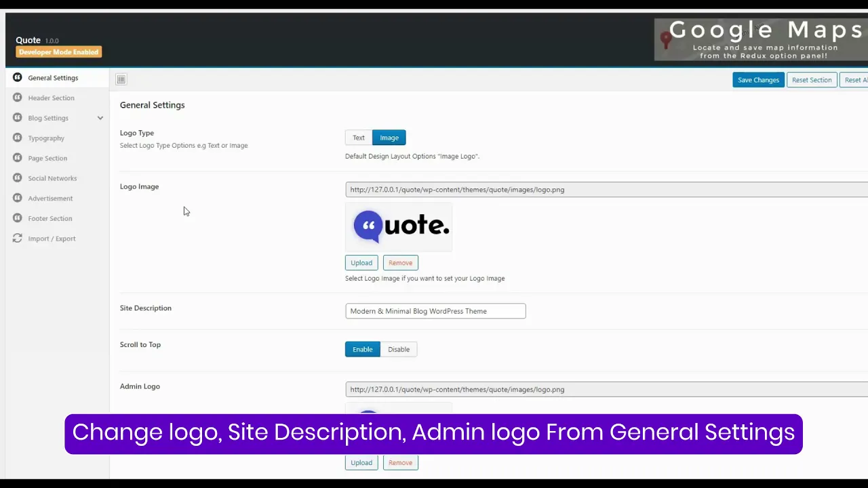Open Advertisement menu item
Image resolution: width=868 pixels, height=488 pixels.
click(57, 198)
